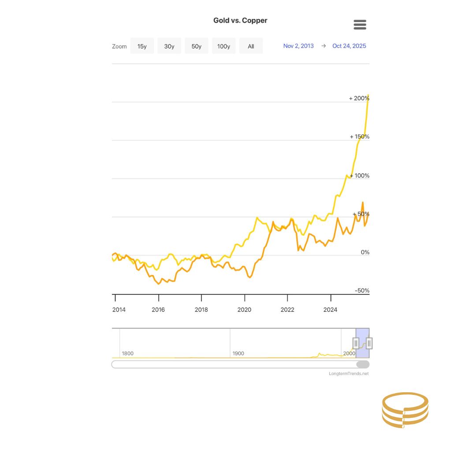Grab the right navigator handle
476x476 pixels.
pos(369,343)
